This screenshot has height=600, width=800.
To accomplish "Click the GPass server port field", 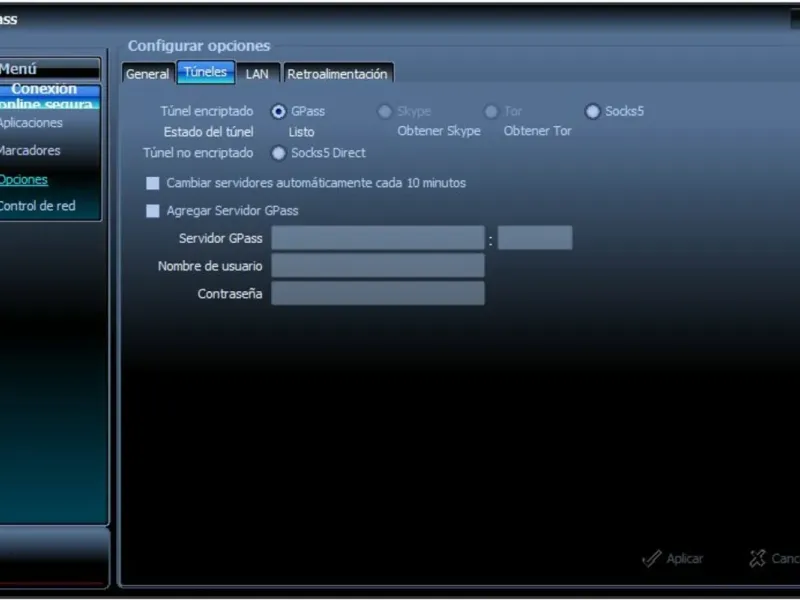I will point(535,238).
